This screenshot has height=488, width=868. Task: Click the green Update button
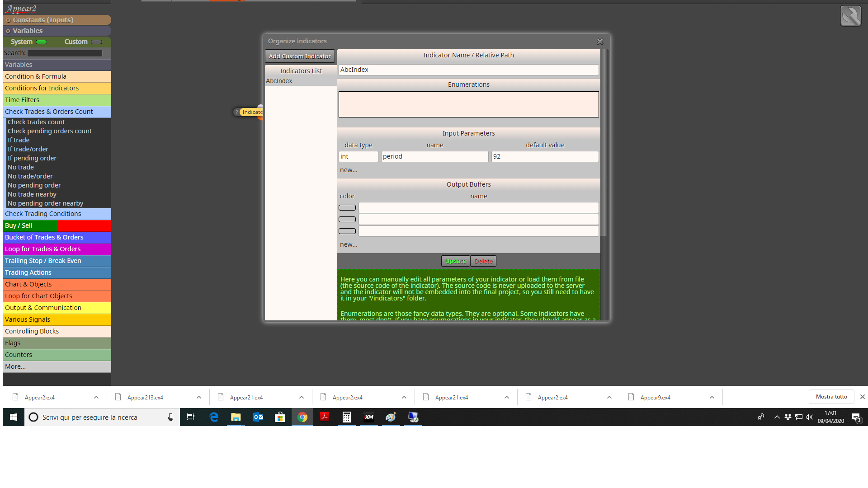[455, 261]
